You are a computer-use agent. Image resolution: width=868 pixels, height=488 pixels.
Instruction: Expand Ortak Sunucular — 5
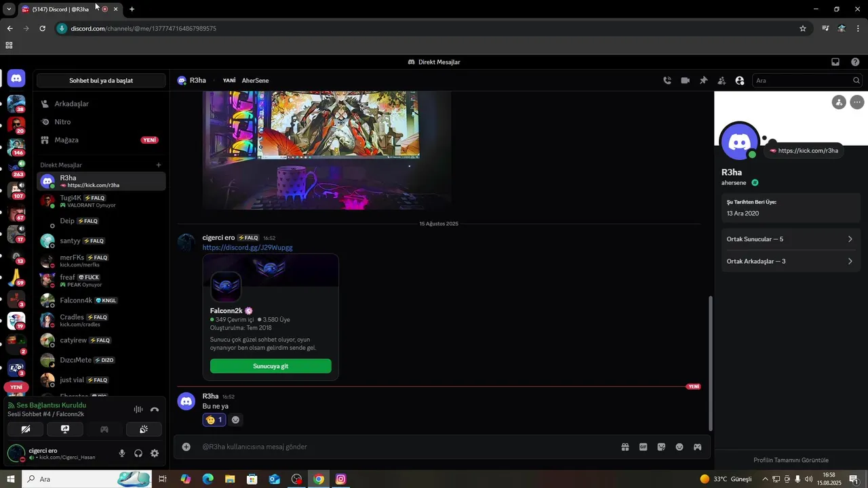tap(790, 239)
